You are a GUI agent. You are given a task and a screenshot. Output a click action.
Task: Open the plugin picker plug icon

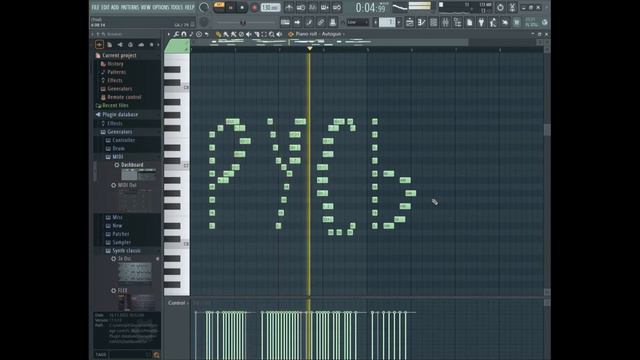[x=481, y=22]
